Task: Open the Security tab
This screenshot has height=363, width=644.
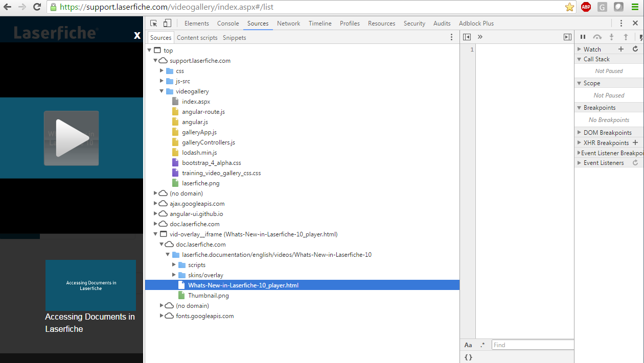Action: (415, 23)
